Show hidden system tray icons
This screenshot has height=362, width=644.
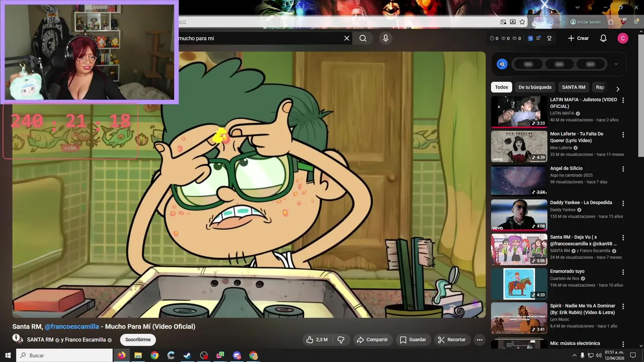click(x=574, y=355)
